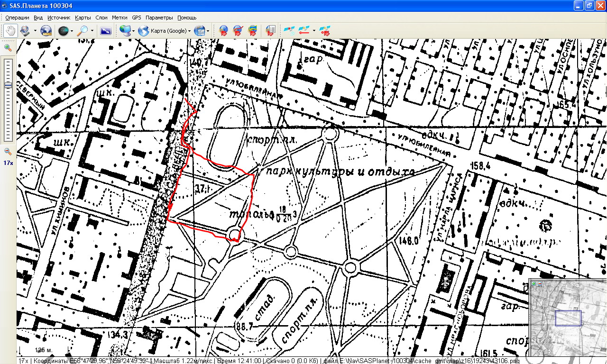Screen dimensions: 607x364
Task: Toggle GPS receiver connection satellite icon
Action: pos(289,31)
